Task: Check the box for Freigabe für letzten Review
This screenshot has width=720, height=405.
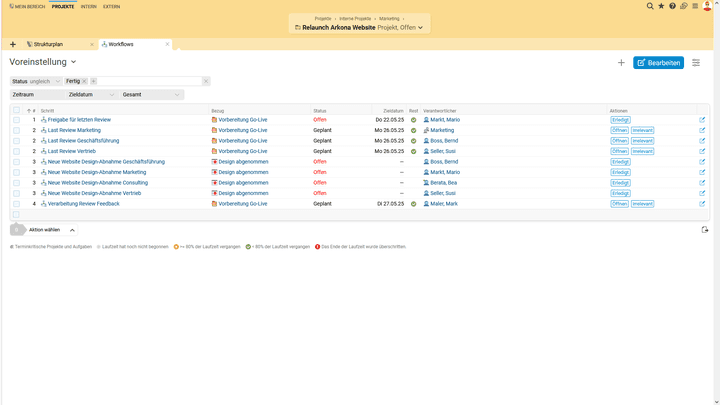Action: 16,120
